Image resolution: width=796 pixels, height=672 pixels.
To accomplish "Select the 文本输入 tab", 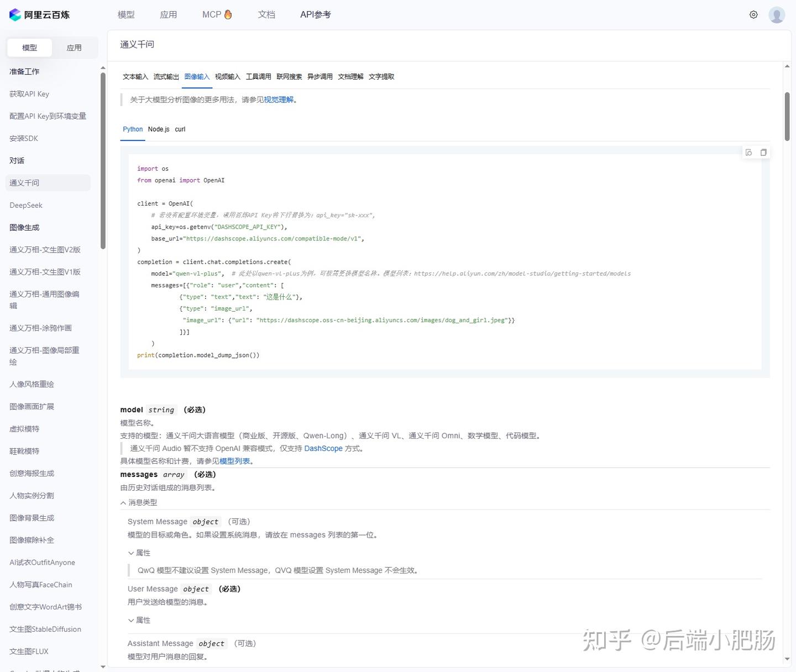I will pyautogui.click(x=135, y=77).
